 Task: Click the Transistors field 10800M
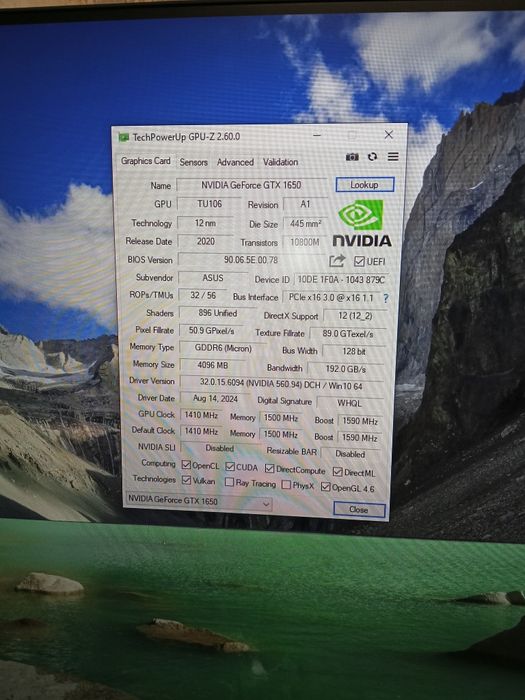[x=305, y=242]
